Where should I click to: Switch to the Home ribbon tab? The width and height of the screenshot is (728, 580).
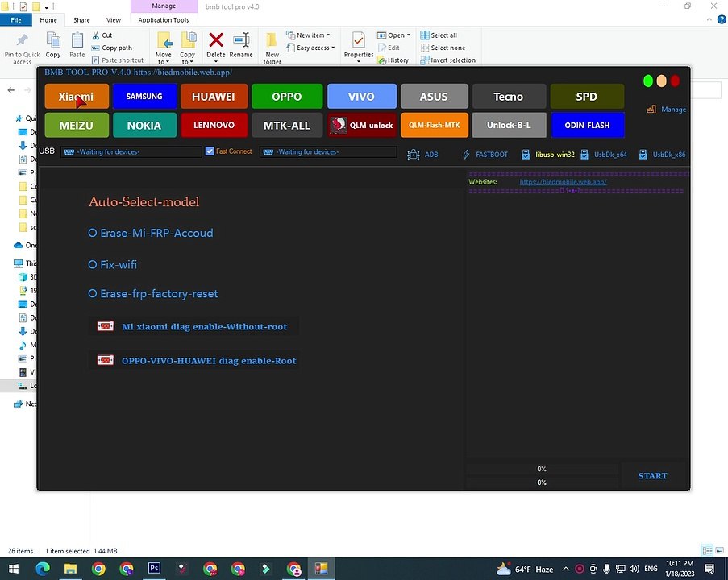pos(48,20)
